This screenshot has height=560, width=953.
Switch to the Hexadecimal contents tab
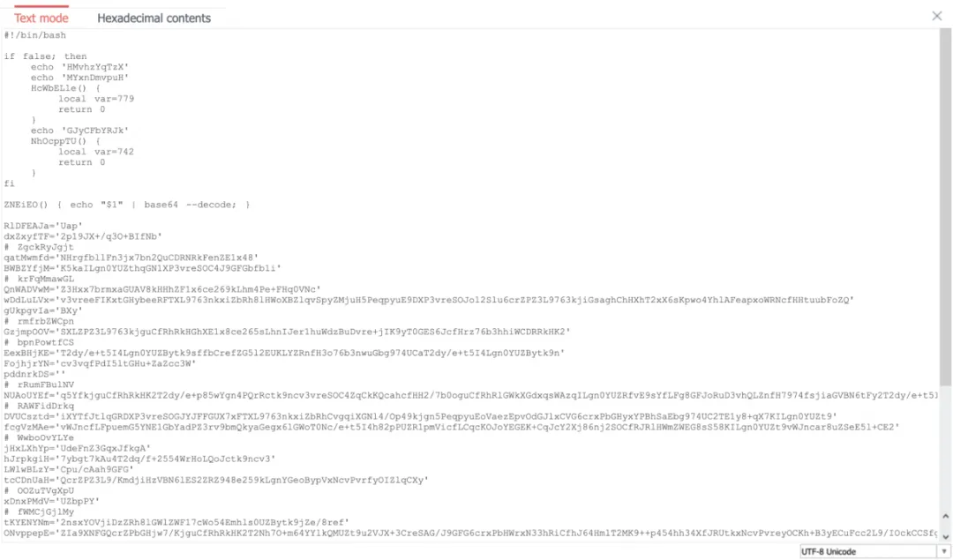[154, 19]
